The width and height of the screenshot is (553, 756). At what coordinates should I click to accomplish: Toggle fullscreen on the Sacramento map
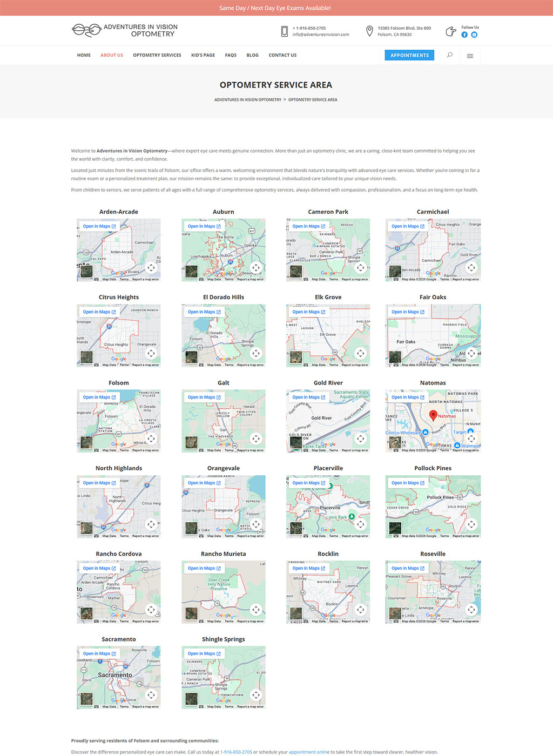click(151, 695)
